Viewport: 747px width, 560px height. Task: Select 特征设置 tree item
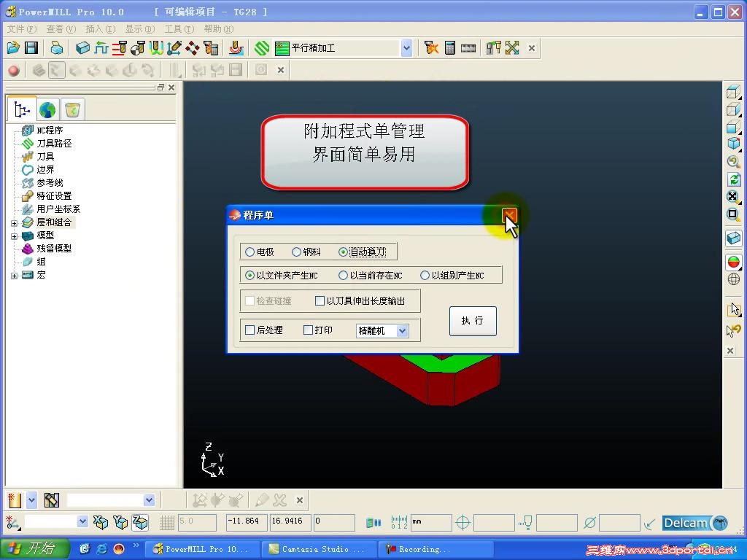[x=54, y=195]
